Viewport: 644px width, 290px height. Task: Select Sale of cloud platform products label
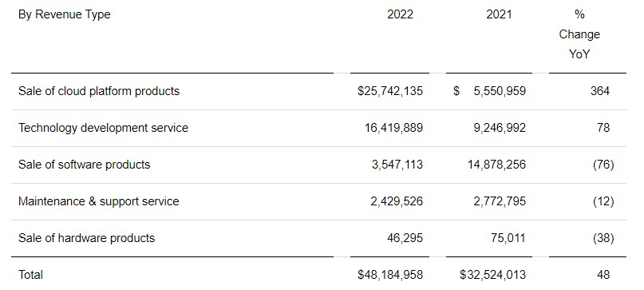99,91
